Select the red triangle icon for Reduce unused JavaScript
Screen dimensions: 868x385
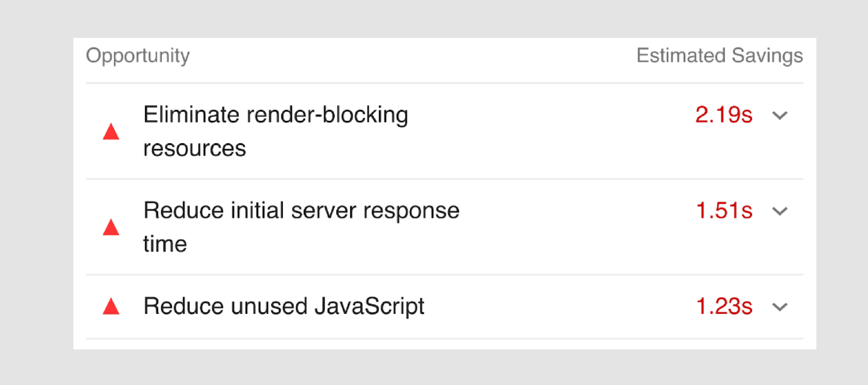111,306
